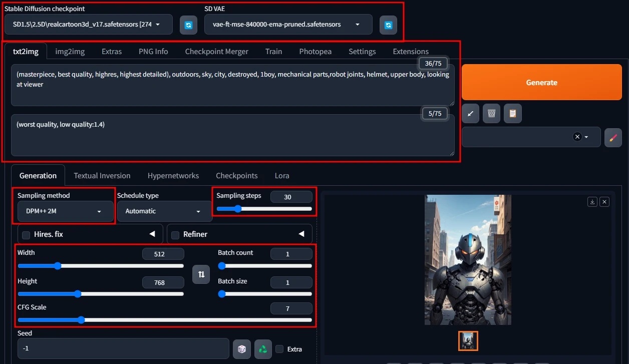Click the Batch size number field
The image size is (629, 364).
[291, 282]
